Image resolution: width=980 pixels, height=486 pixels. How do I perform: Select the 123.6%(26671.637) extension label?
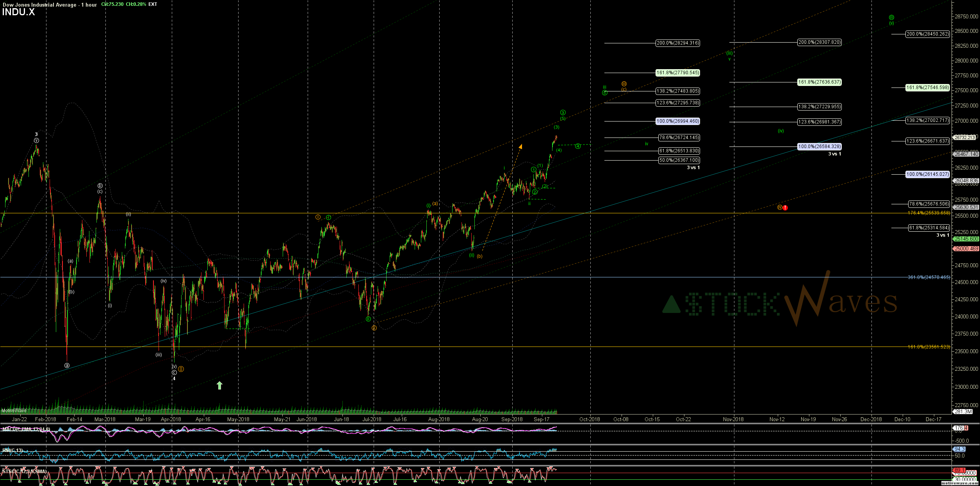point(927,141)
